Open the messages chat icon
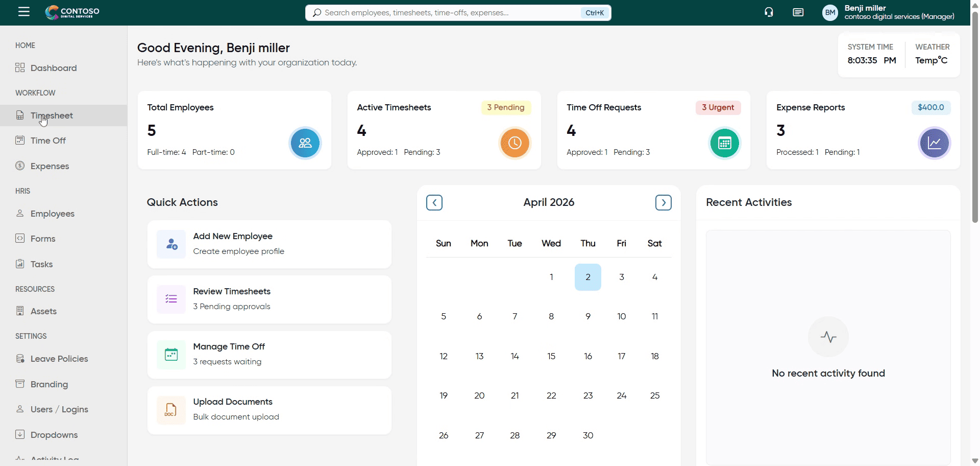This screenshot has height=466, width=980. (x=798, y=12)
